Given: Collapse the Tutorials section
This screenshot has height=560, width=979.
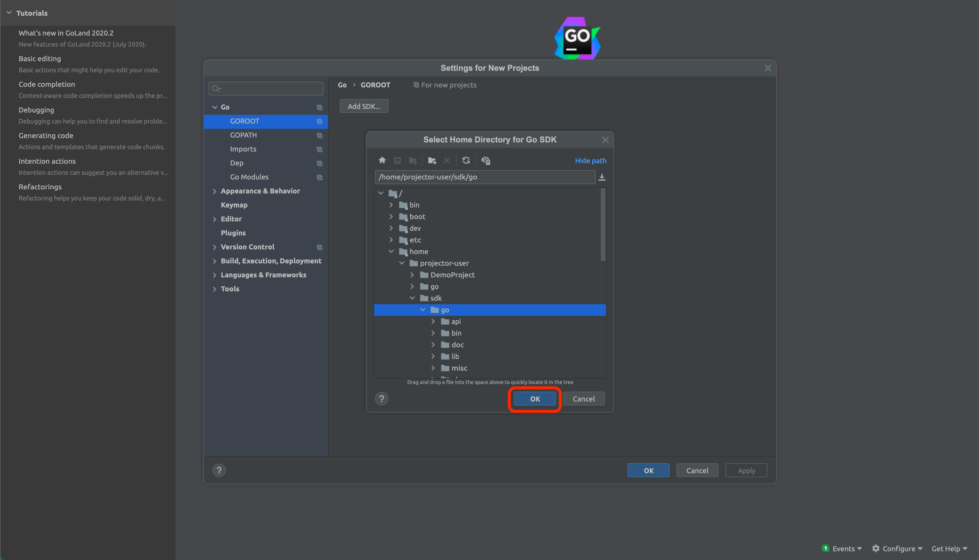Looking at the screenshot, I should coord(9,13).
